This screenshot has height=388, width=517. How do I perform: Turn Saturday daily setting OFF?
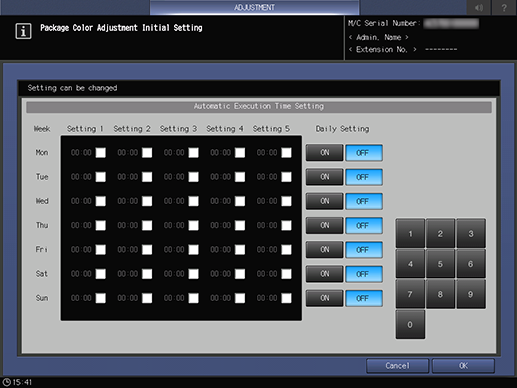point(364,274)
